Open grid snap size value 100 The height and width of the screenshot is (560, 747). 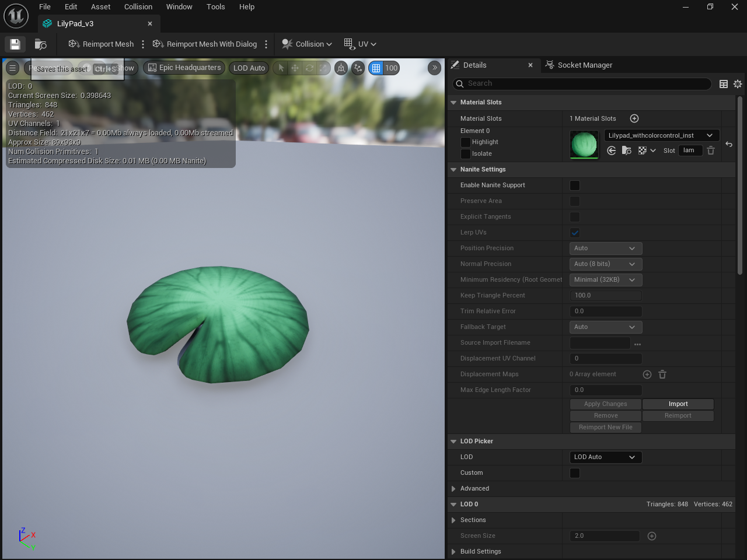point(392,68)
